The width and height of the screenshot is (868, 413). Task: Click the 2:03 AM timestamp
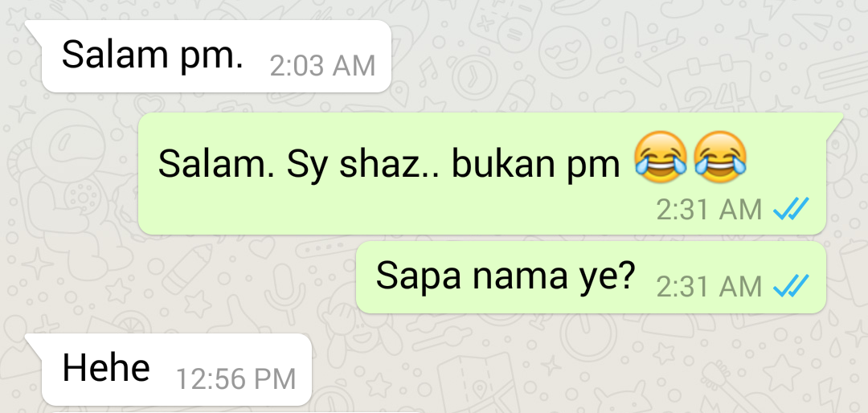coord(323,67)
